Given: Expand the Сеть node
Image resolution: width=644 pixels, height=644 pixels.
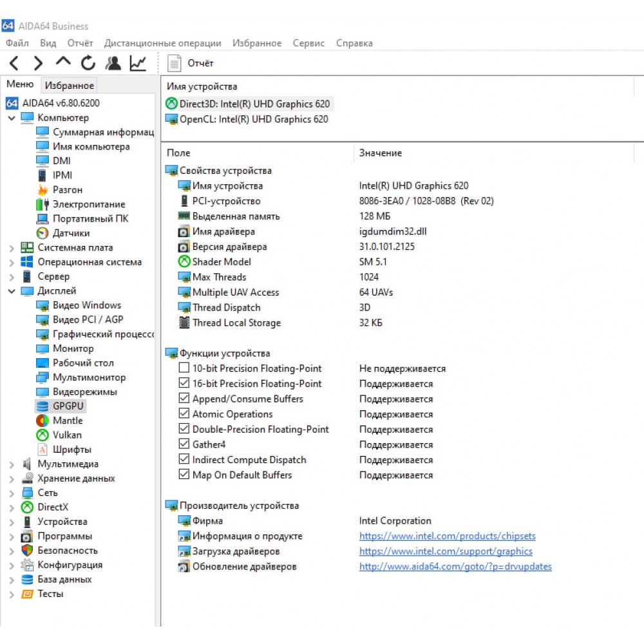Looking at the screenshot, I should pyautogui.click(x=12, y=493).
